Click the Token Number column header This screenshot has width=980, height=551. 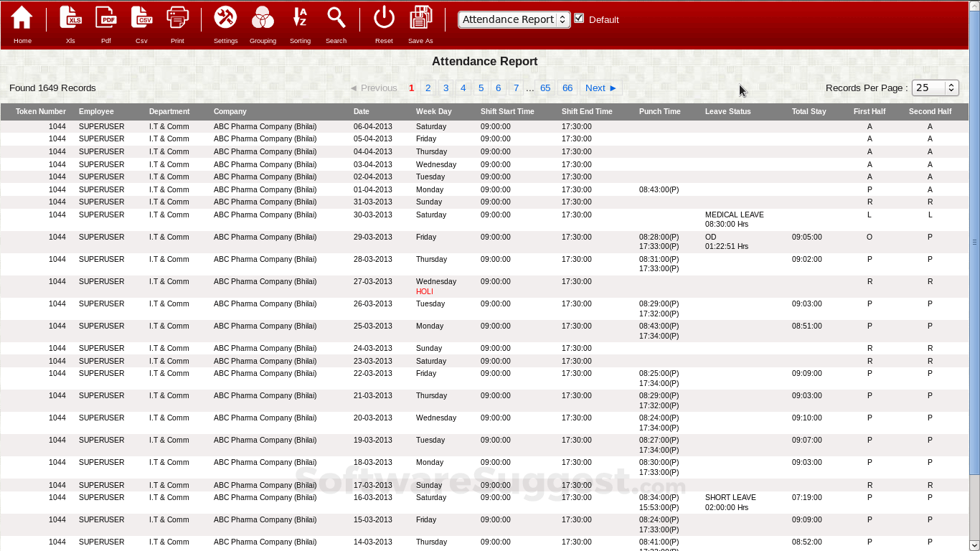[41, 111]
